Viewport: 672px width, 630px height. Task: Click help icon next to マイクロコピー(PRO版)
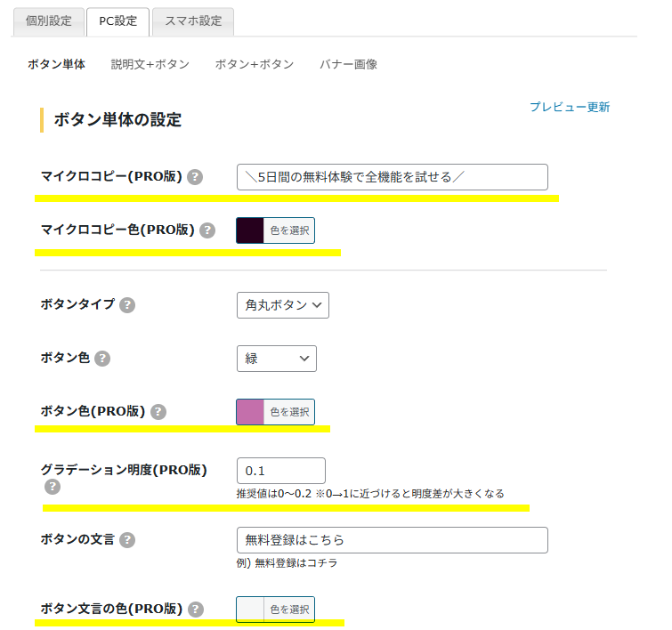pyautogui.click(x=195, y=176)
